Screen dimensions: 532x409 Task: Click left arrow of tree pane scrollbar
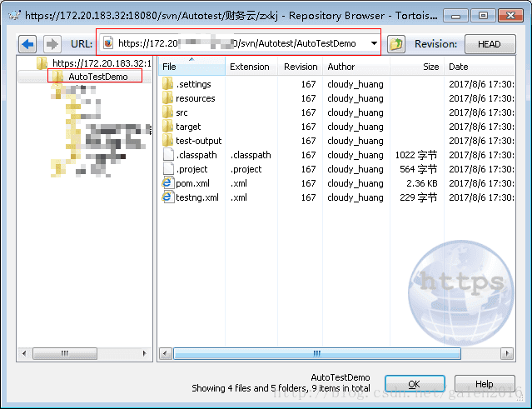coord(24,353)
